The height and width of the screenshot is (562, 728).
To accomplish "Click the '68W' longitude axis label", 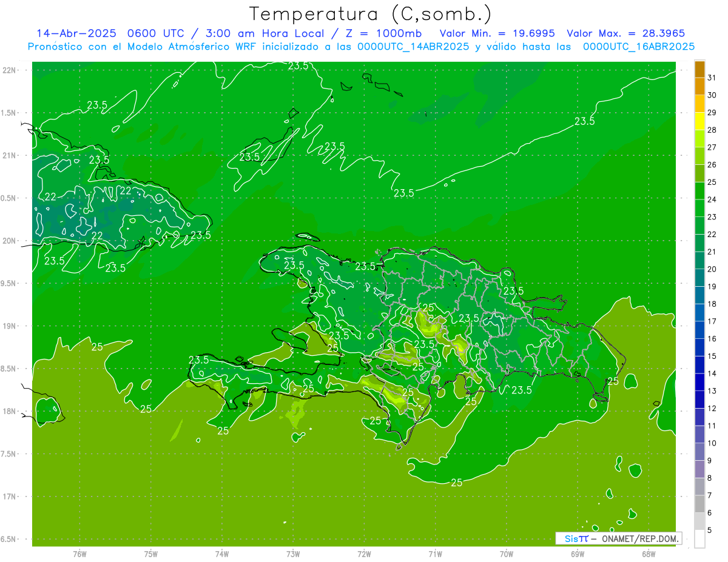I will 649,554.
